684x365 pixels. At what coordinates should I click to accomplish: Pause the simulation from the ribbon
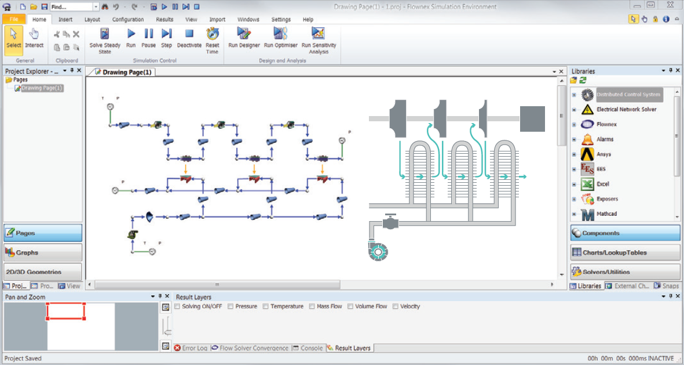pos(149,38)
